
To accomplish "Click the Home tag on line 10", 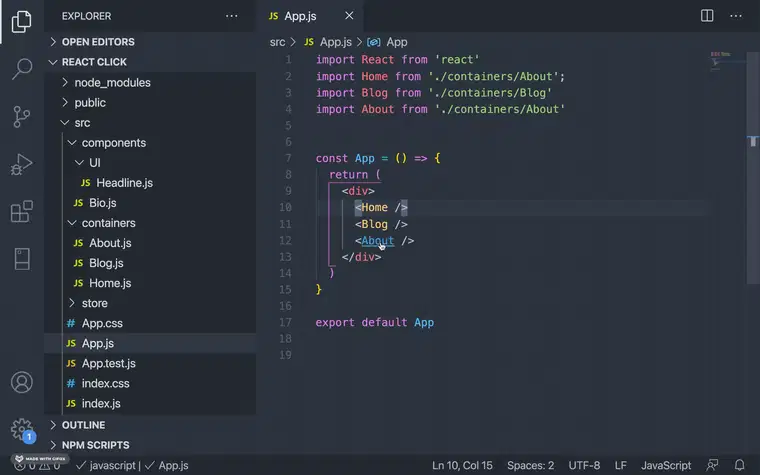I will click(x=374, y=207).
